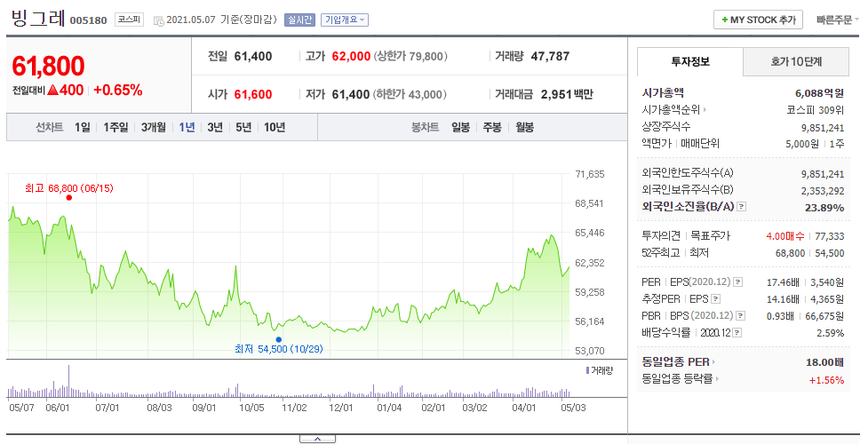Viewport: 868px width, 444px height.
Task: Expand the 기업개요 dropdown
Action: (x=345, y=20)
